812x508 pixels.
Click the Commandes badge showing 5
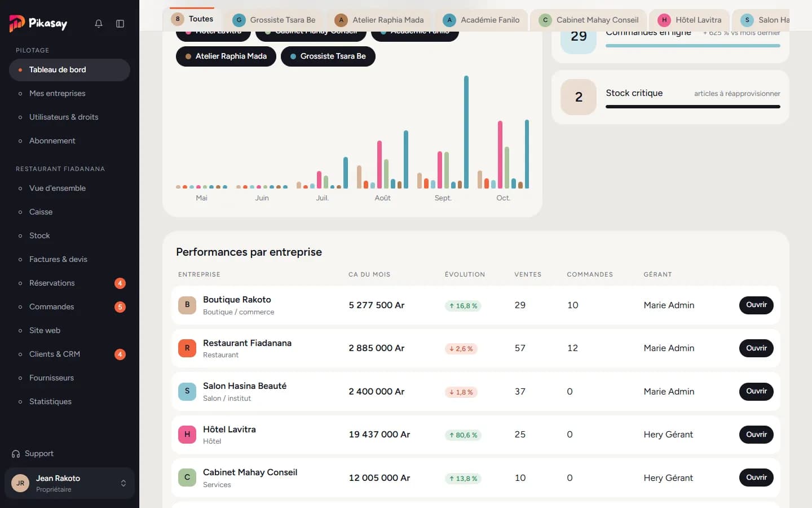[x=120, y=307]
